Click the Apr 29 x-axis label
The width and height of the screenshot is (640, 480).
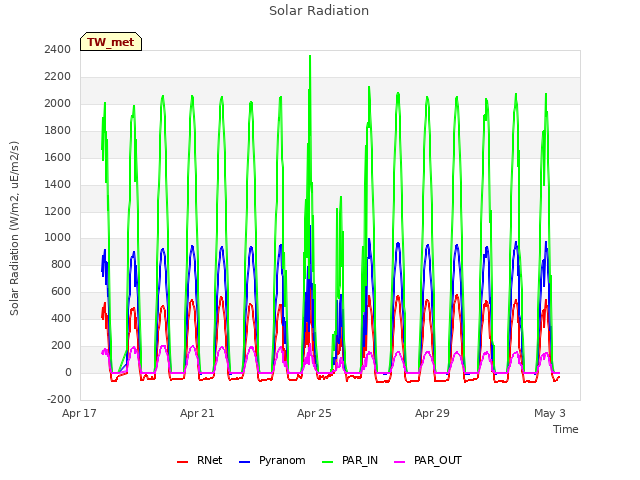pos(432,413)
